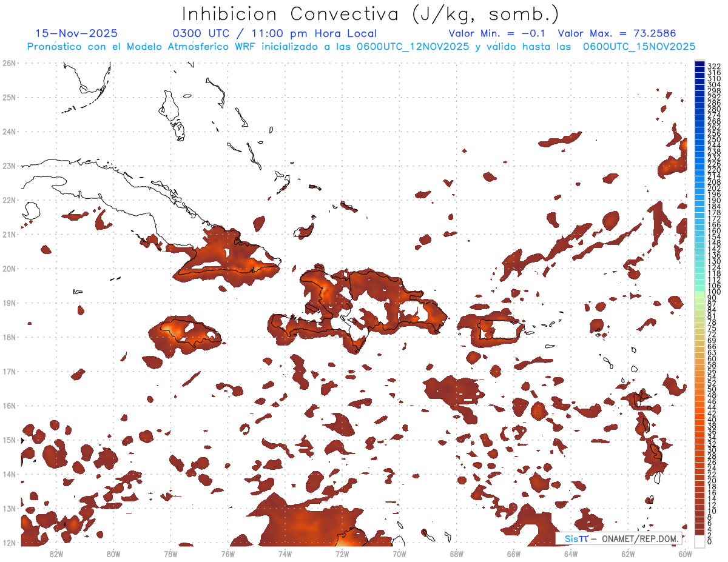This screenshot has height=562, width=728.
Task: Click the '21N' latitude label
Action: tap(8, 234)
